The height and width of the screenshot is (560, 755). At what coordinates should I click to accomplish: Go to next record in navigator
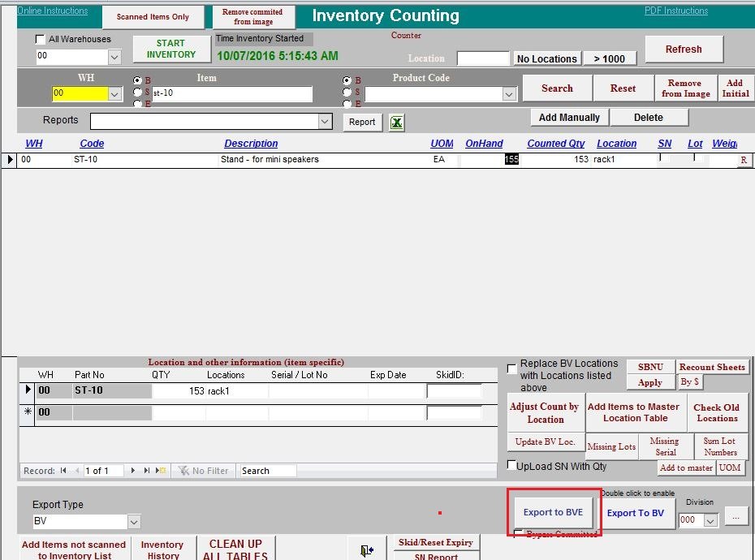tap(133, 471)
